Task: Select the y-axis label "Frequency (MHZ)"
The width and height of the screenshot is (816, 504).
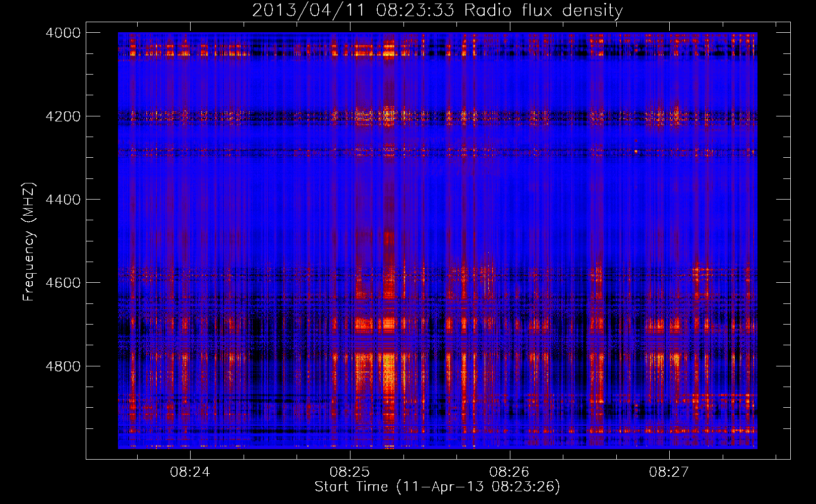Action: (x=29, y=242)
